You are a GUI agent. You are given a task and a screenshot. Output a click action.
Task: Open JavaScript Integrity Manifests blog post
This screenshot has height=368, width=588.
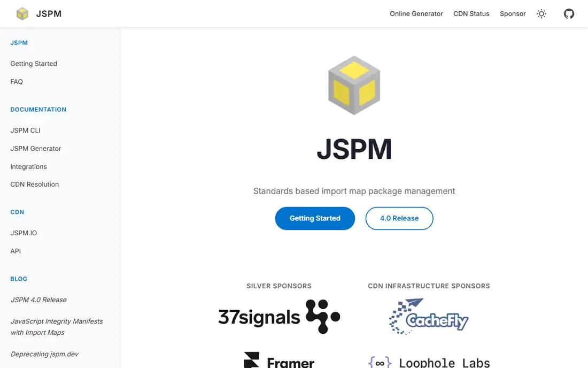point(57,327)
